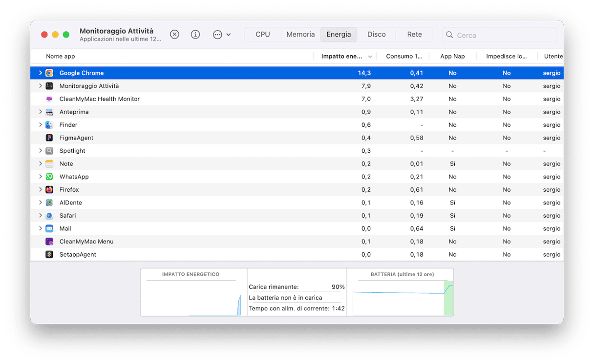594x364 pixels.
Task: Open the Rete tab
Action: tap(415, 35)
